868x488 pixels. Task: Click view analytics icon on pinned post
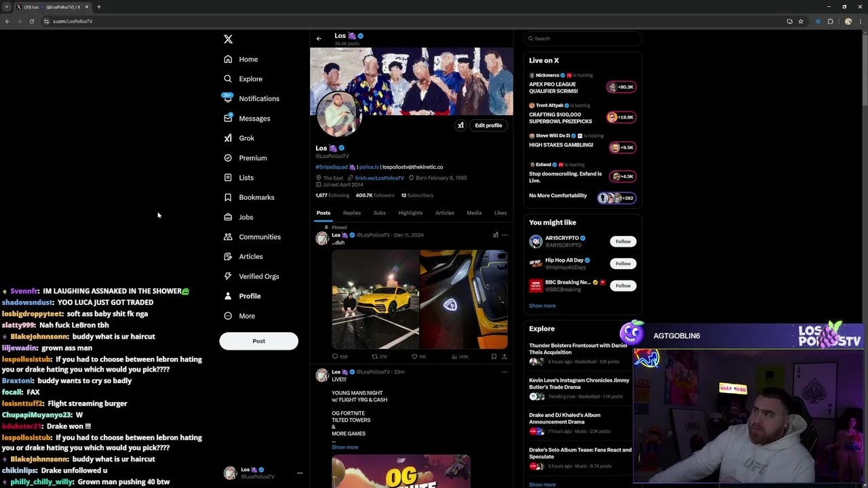pos(454,357)
